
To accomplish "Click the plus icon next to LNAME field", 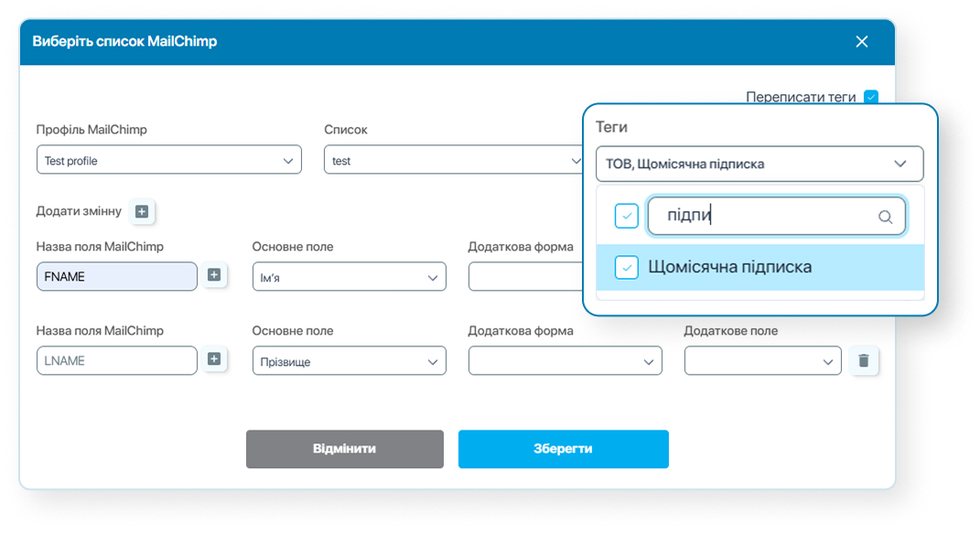I will tap(214, 359).
